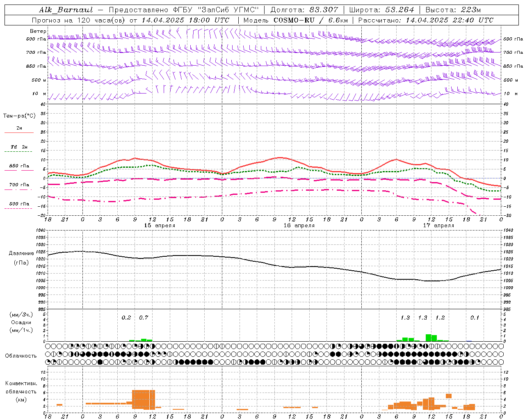Click the 'Высота: 223м' header field
The image size is (525, 420).
pyautogui.click(x=453, y=10)
